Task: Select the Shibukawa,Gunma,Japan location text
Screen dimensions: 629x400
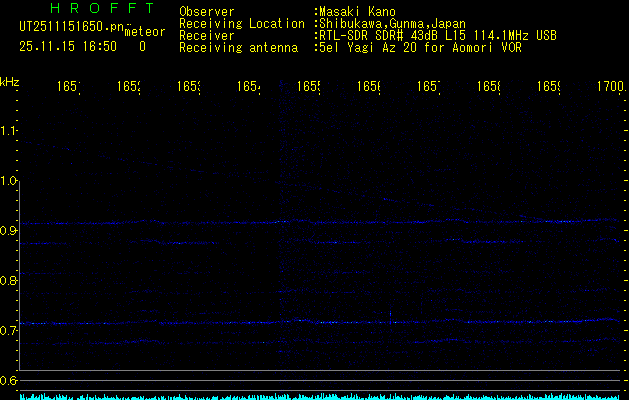Action: pos(390,23)
